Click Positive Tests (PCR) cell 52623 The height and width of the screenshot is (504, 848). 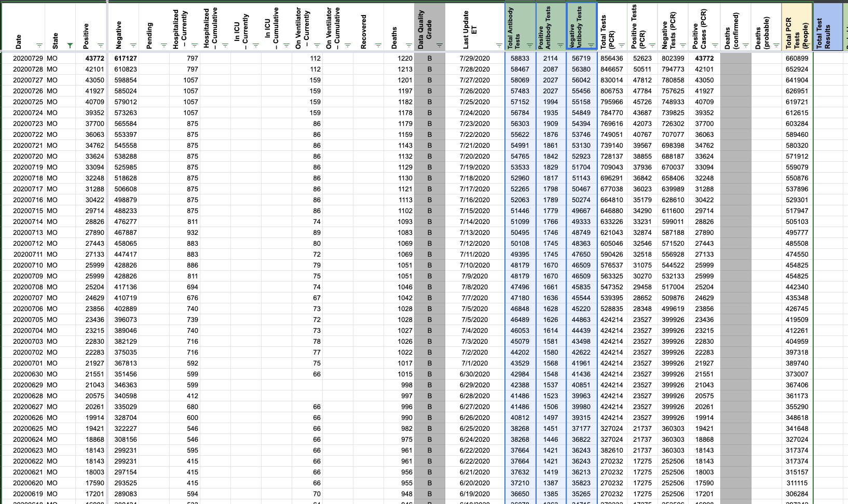(642, 59)
